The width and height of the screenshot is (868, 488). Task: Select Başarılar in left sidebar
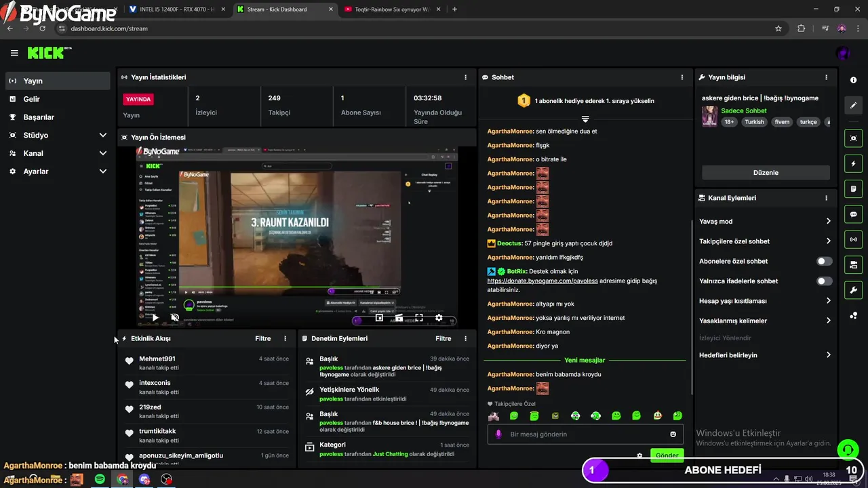tap(58, 117)
